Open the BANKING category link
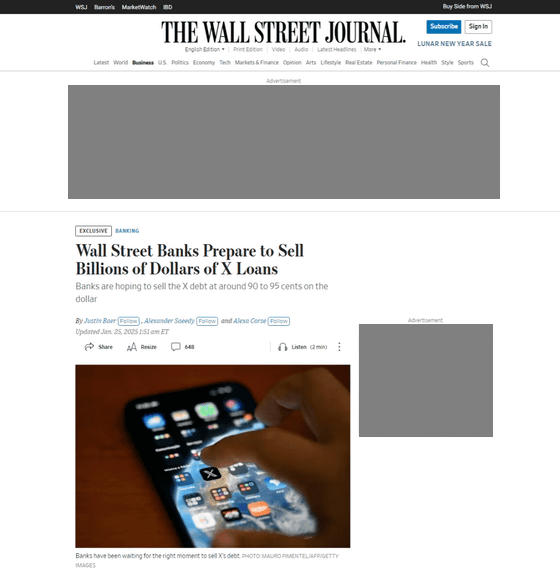Image resolution: width=560 pixels, height=578 pixels. 127,231
